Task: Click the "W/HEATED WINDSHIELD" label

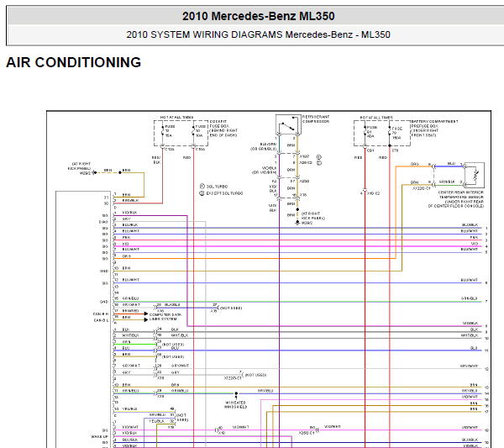Action: point(235,404)
